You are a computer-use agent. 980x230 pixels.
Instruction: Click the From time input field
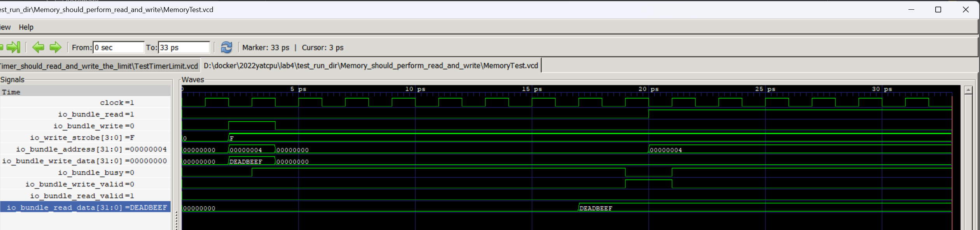coord(118,47)
